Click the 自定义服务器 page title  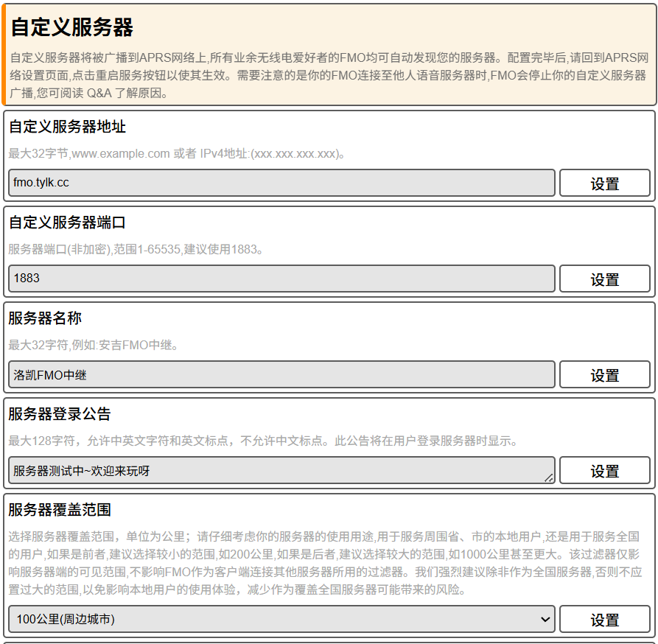72,28
